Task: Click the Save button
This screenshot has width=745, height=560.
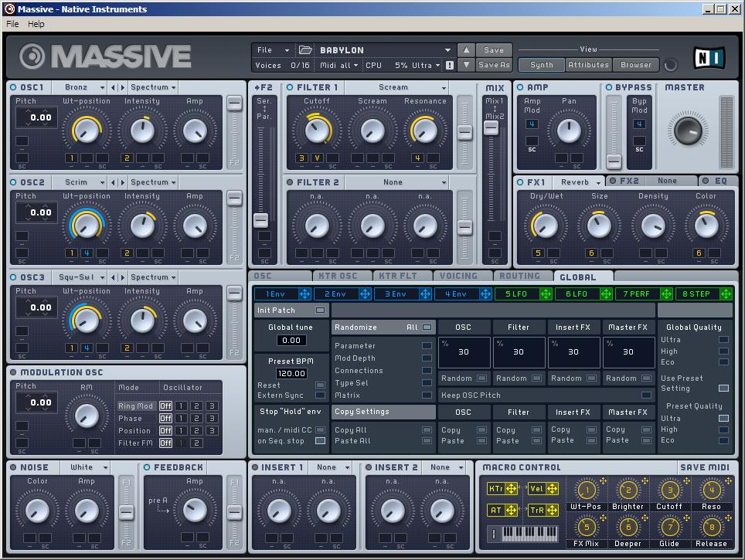Action: coord(494,50)
